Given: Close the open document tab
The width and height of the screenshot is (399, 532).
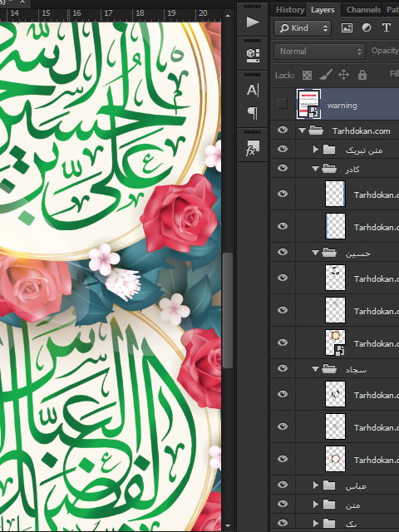Looking at the screenshot, I should (23, 2).
